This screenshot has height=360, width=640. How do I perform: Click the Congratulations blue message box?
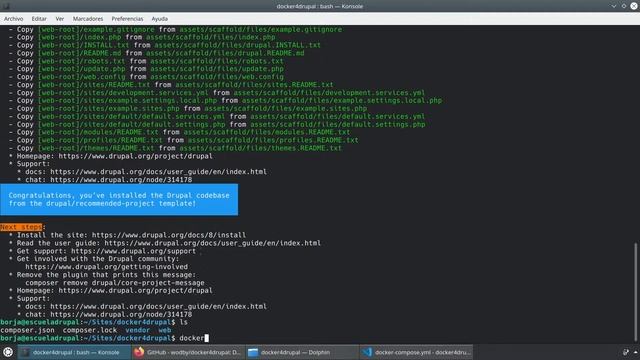(x=119, y=199)
